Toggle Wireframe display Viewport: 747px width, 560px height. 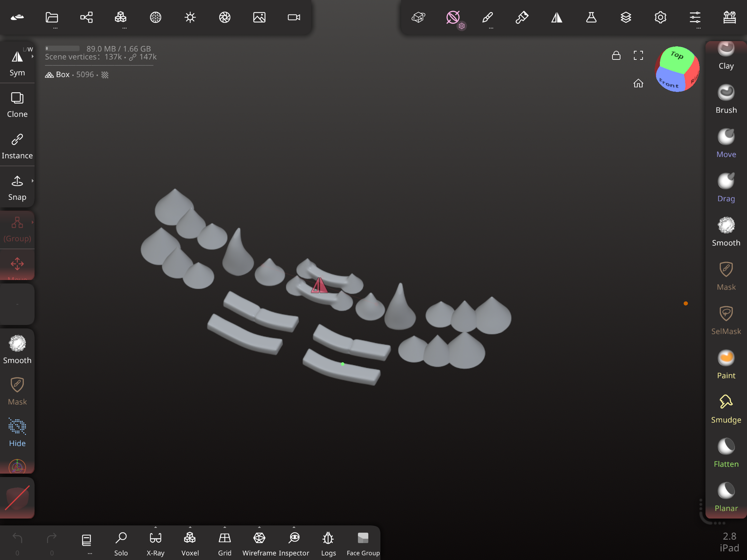click(x=259, y=543)
